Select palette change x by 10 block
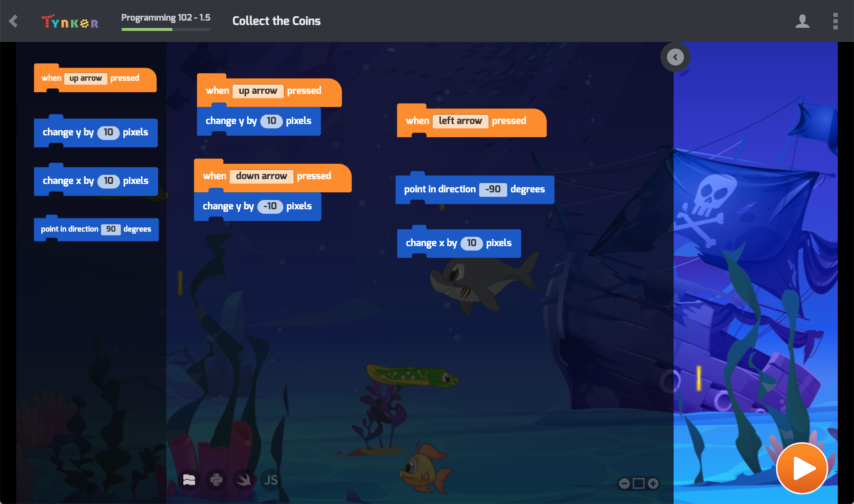This screenshot has height=504, width=854. (96, 181)
